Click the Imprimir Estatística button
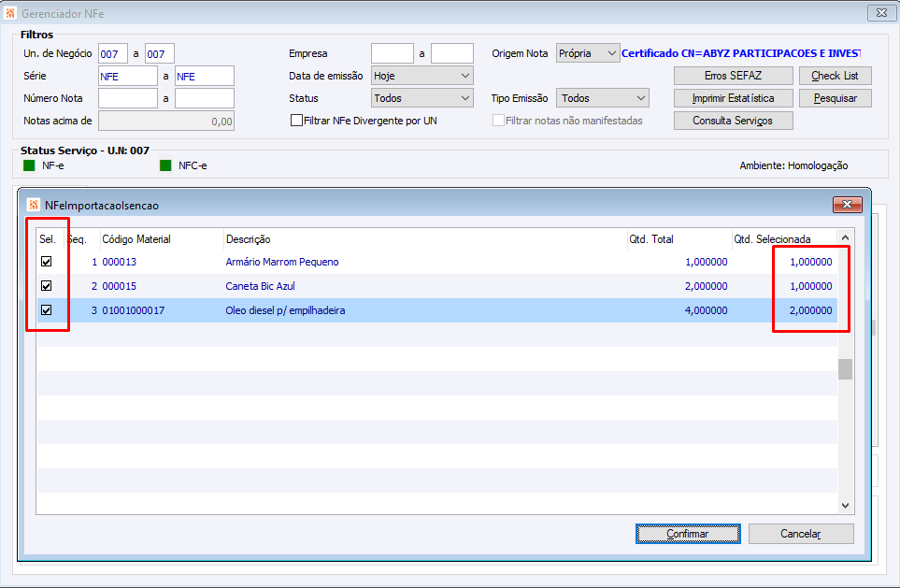The width and height of the screenshot is (900, 588). pos(733,98)
